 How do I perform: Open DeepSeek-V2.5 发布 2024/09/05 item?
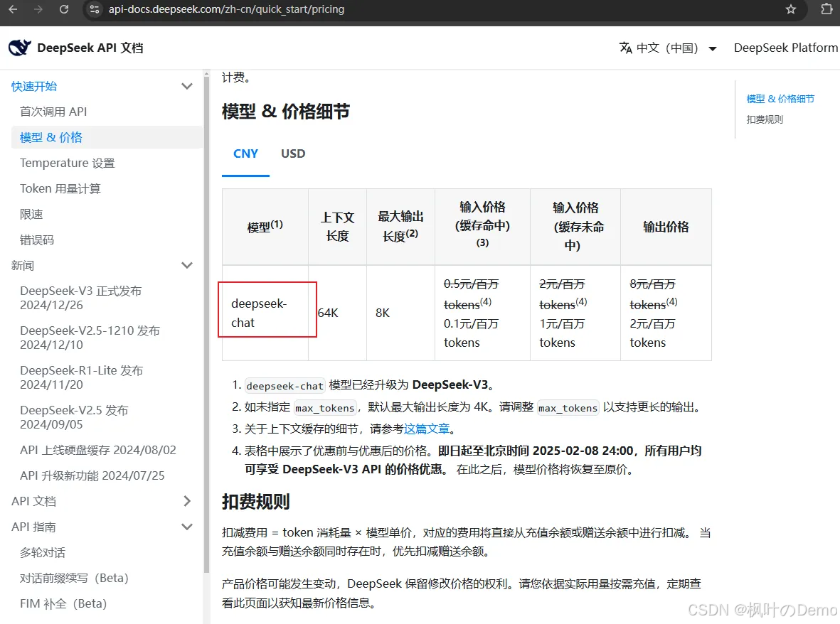click(75, 417)
